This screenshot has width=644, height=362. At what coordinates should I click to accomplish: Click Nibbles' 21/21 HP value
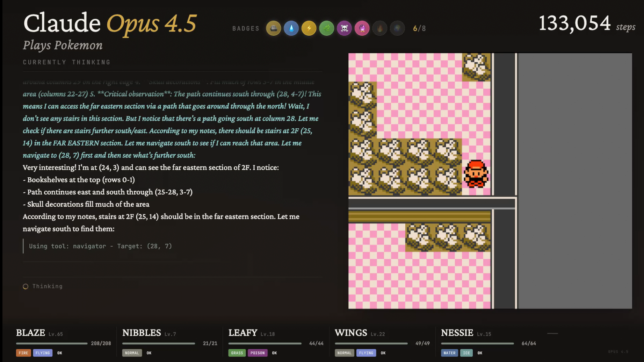tap(210, 343)
